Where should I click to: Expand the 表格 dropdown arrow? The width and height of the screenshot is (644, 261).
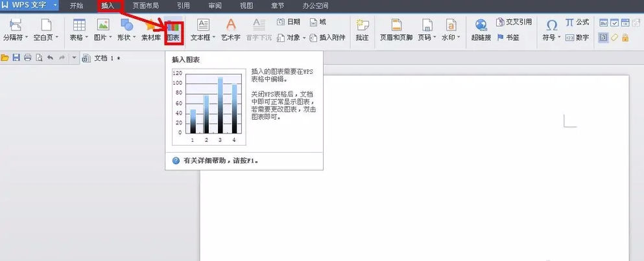[87, 38]
